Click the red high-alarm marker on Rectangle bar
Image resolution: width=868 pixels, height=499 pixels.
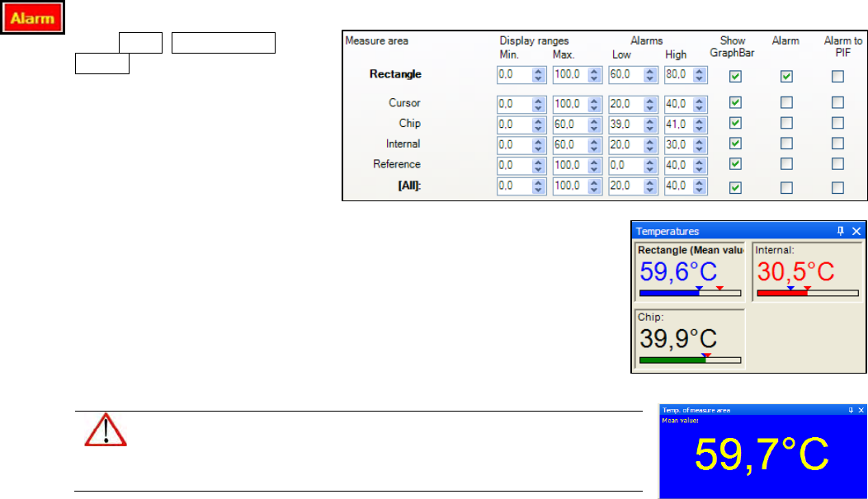click(x=719, y=288)
